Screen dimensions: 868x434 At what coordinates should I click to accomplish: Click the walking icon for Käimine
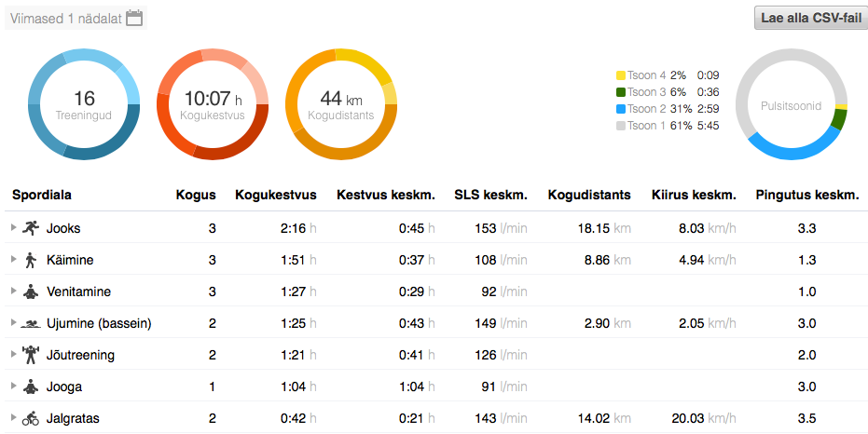pyautogui.click(x=30, y=260)
